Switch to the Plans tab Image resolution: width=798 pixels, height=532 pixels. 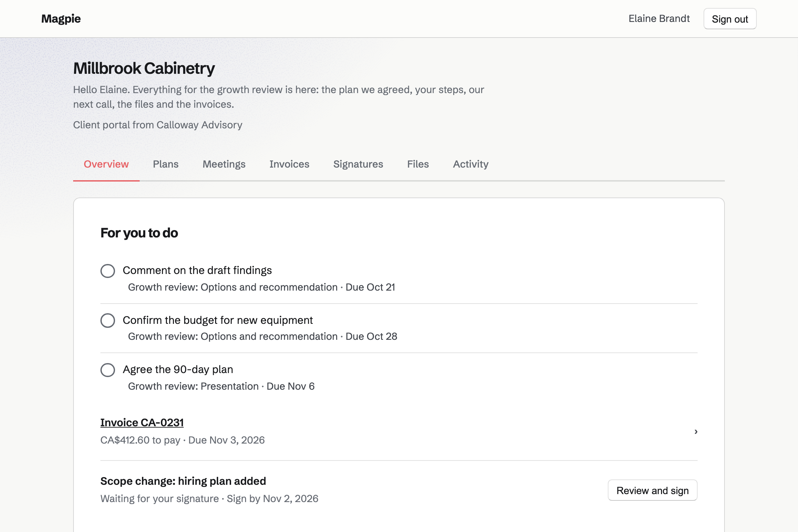[x=166, y=164]
